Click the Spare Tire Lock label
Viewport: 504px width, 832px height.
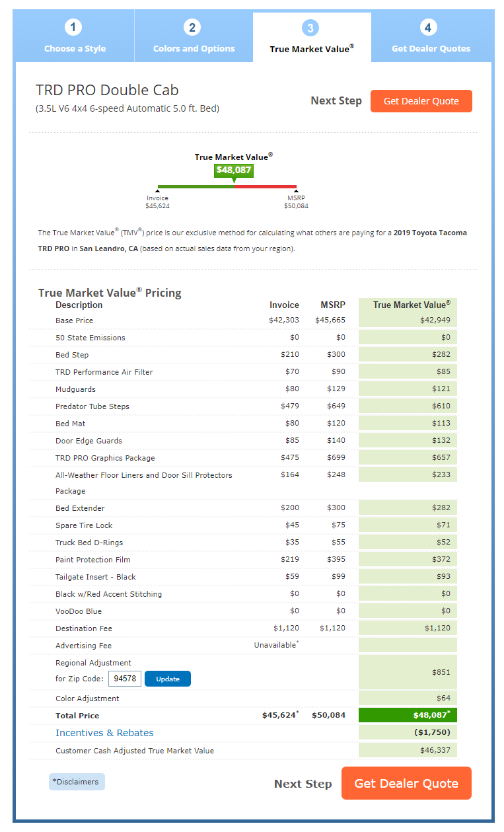[x=84, y=525]
